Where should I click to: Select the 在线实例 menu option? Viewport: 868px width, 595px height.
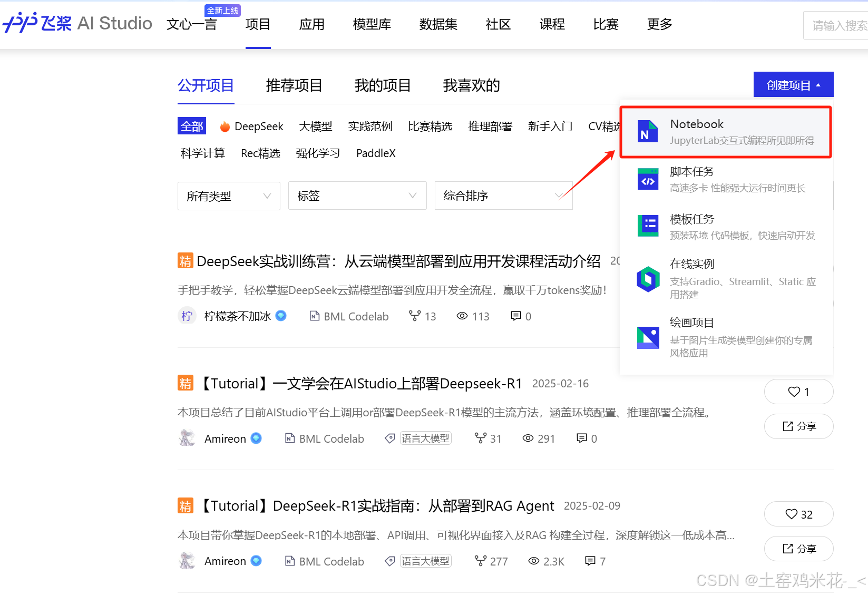[726, 278]
